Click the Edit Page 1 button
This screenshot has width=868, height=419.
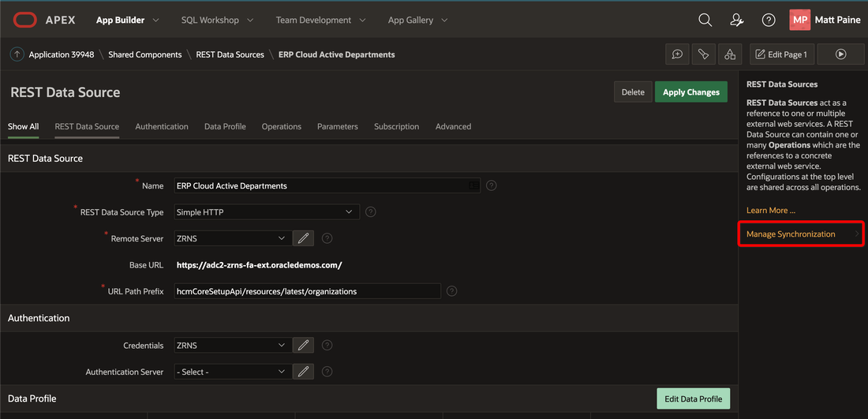coord(781,54)
